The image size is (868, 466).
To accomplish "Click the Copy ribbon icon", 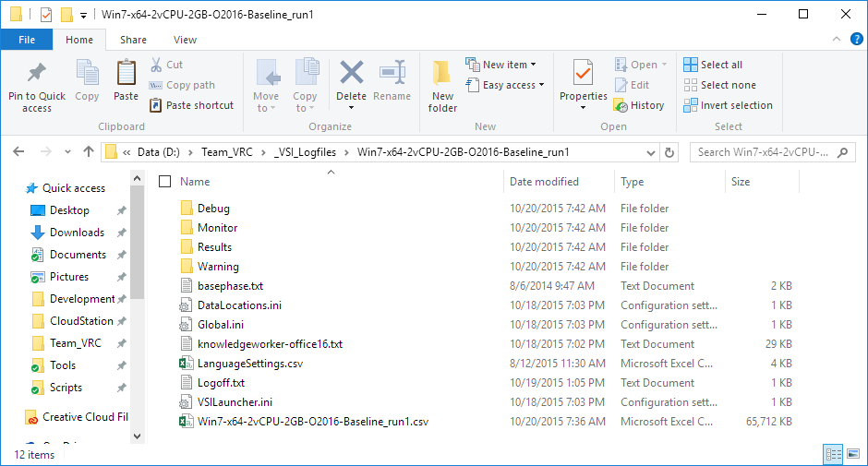I will click(87, 73).
